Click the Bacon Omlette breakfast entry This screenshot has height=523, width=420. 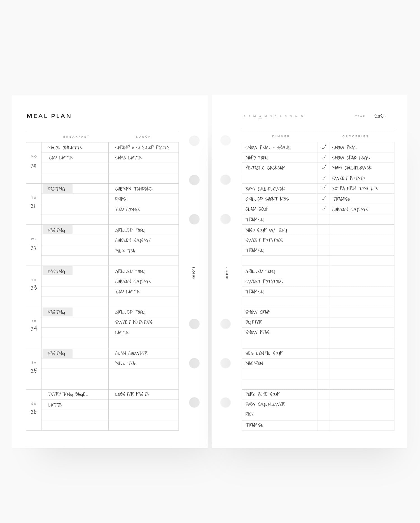click(x=65, y=148)
